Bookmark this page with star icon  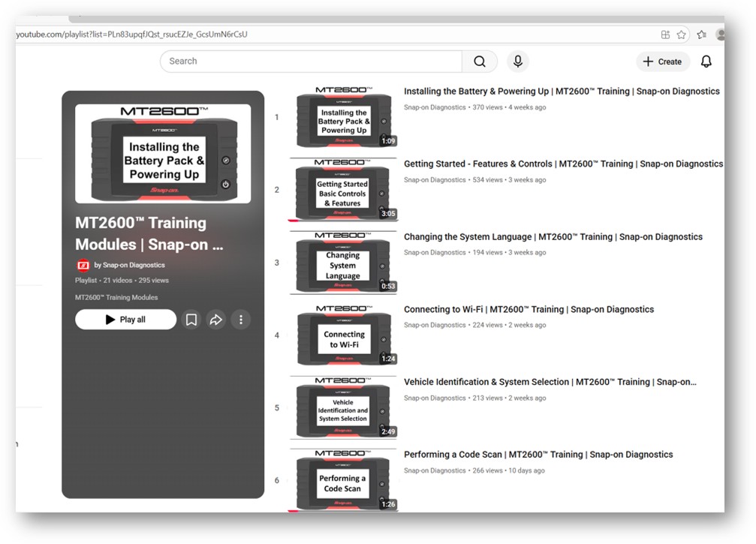tap(682, 35)
